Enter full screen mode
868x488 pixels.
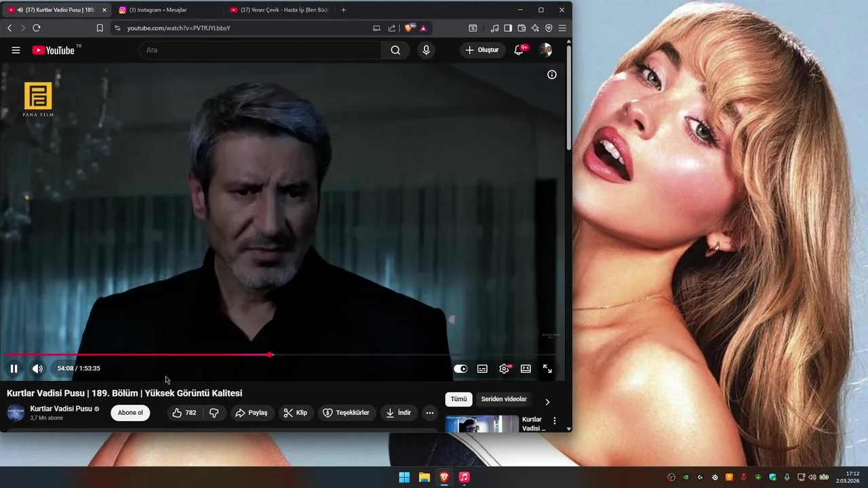tap(547, 369)
